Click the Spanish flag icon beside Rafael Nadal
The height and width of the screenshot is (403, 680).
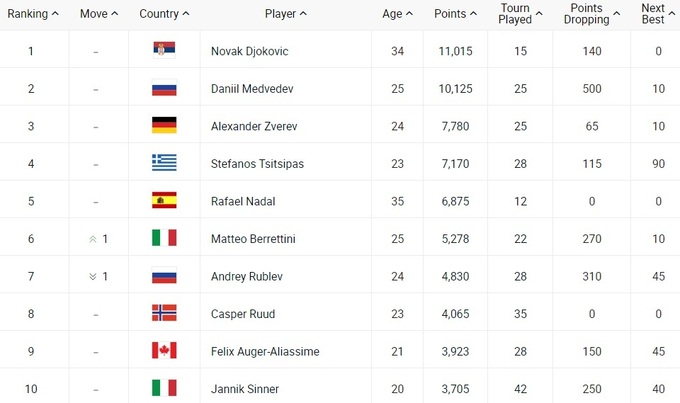[164, 201]
